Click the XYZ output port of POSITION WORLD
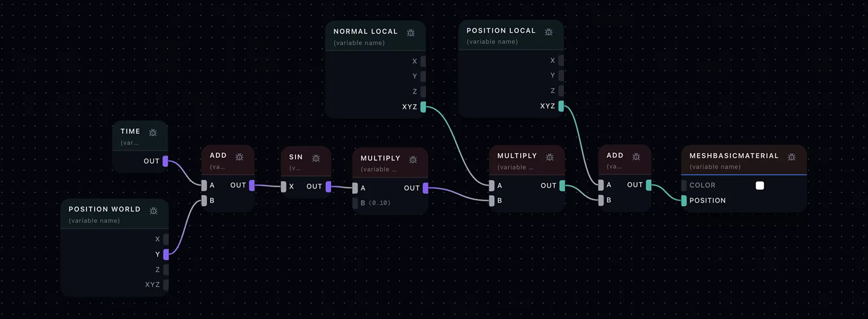This screenshot has width=868, height=319. click(x=166, y=284)
